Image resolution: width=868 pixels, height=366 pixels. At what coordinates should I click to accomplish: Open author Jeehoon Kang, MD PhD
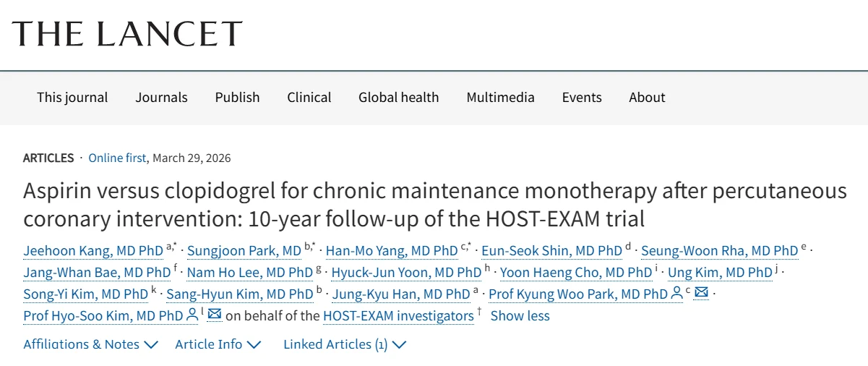pos(93,251)
